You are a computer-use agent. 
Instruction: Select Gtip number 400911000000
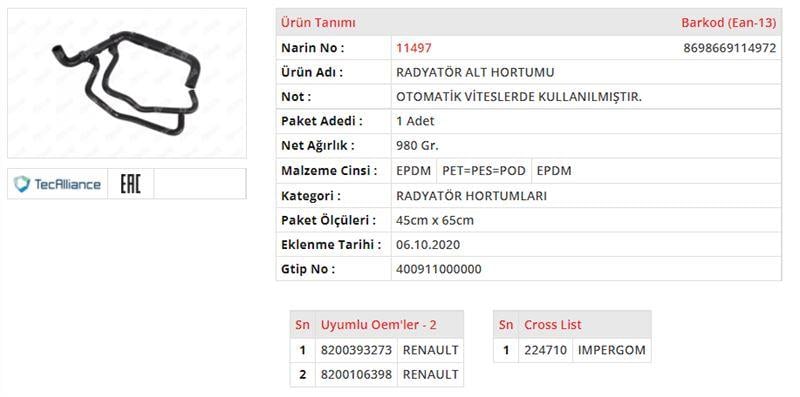(439, 269)
